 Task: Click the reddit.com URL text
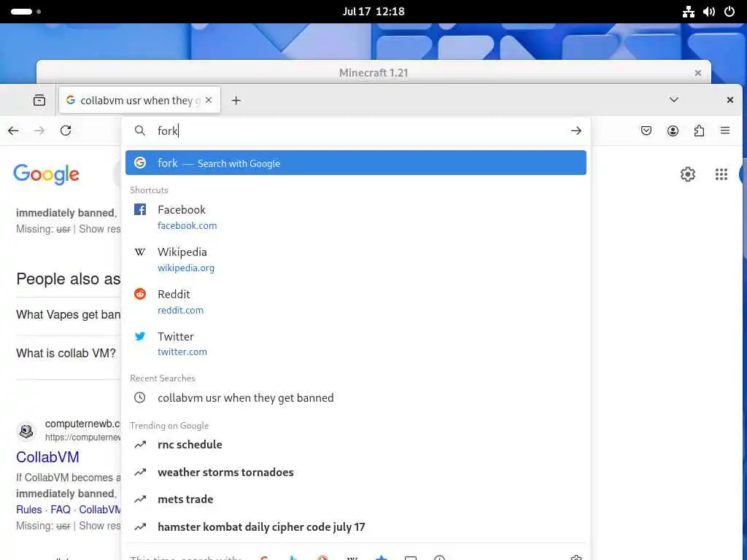(x=181, y=310)
